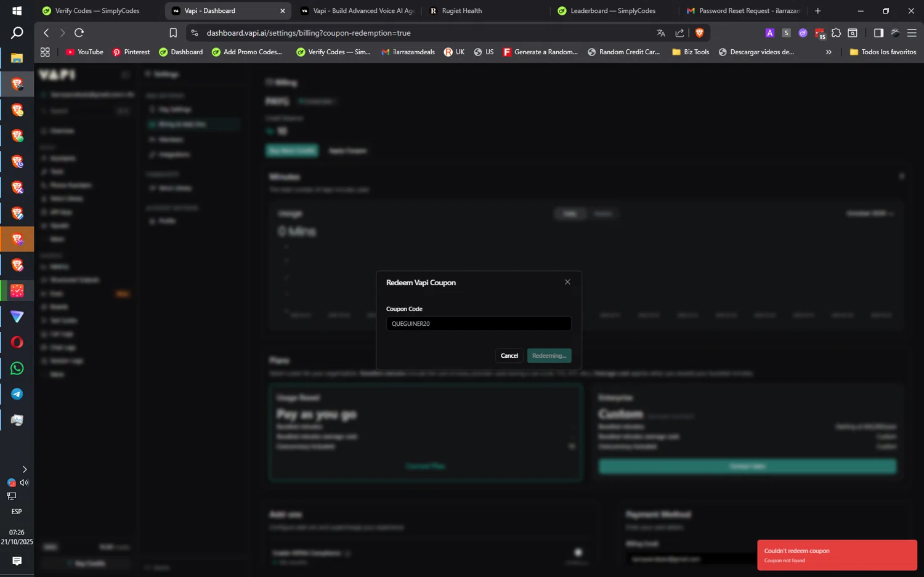Open the translate page icon
This screenshot has width=924, height=577.
point(661,33)
